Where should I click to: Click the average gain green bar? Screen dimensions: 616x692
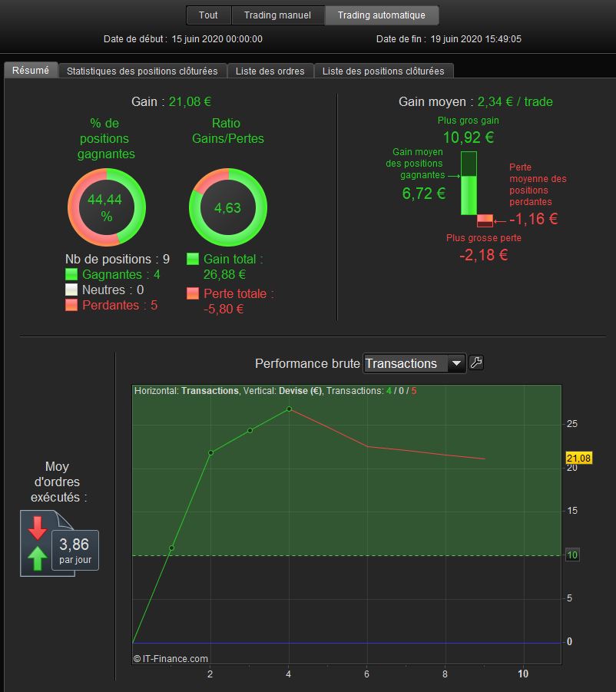469,183
